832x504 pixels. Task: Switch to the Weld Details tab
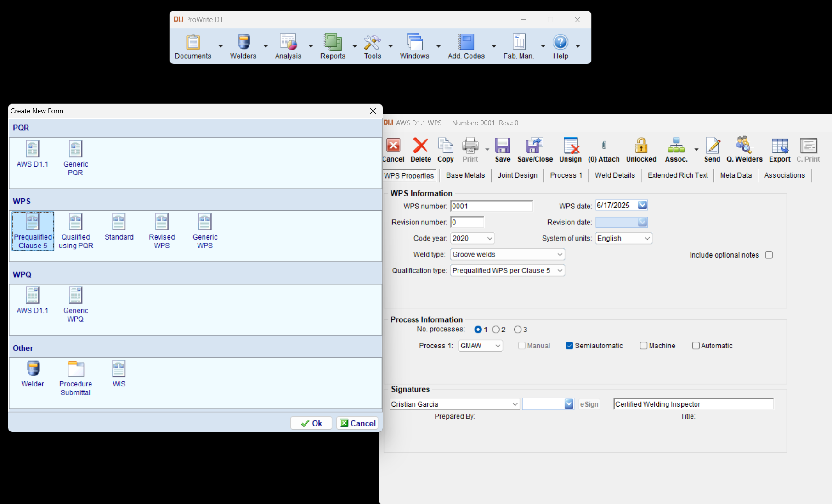click(615, 175)
